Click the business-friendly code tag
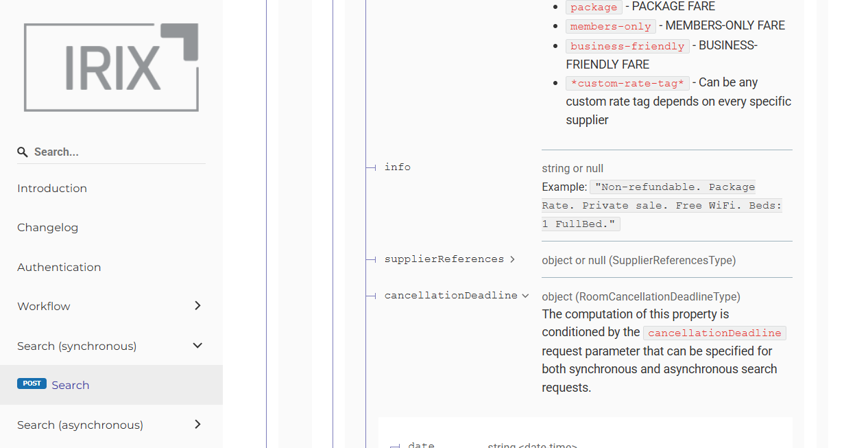The height and width of the screenshot is (448, 868). coord(627,46)
